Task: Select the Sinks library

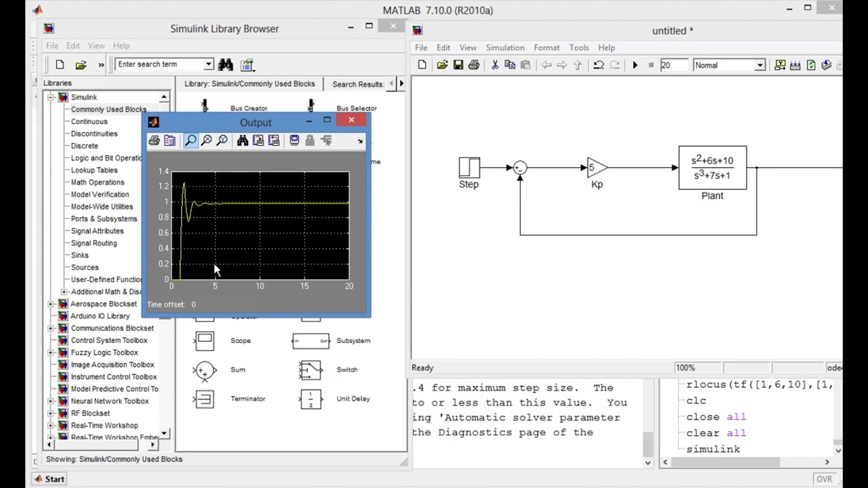Action: pyautogui.click(x=79, y=255)
